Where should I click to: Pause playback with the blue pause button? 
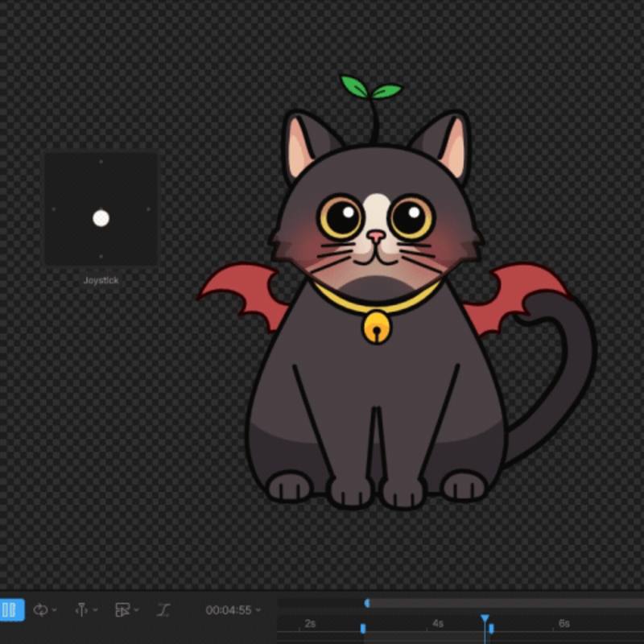(11, 610)
